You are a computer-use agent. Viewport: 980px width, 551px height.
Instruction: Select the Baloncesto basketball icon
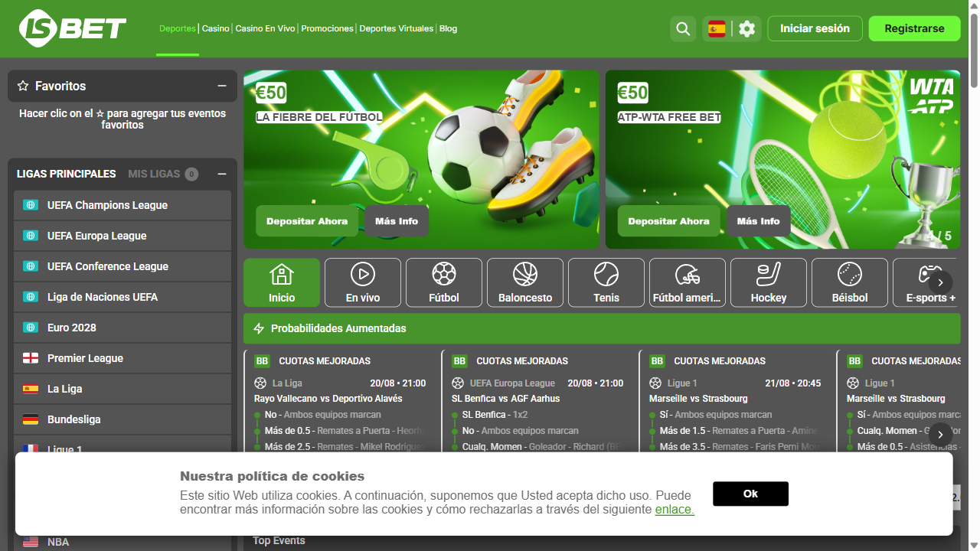pos(525,274)
